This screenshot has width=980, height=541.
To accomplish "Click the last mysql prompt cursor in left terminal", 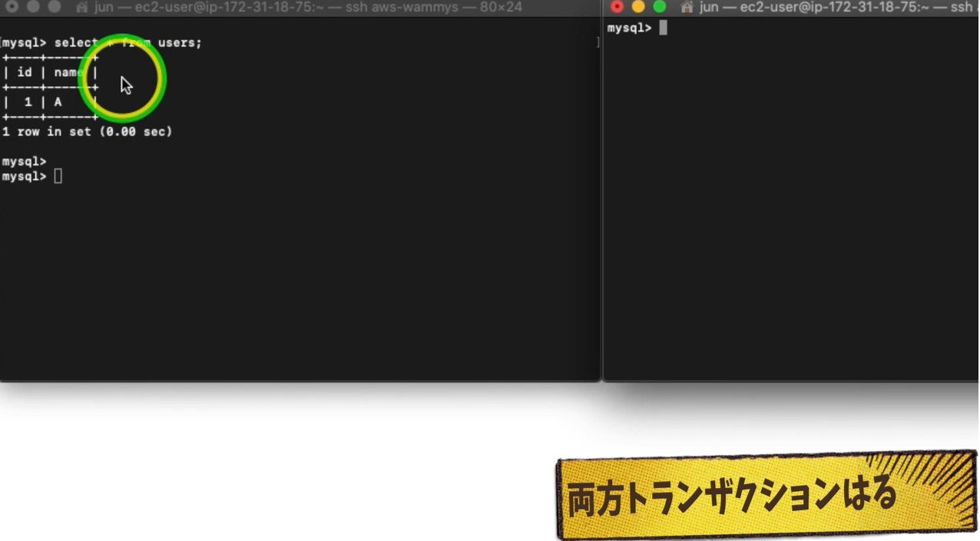I will coord(58,177).
